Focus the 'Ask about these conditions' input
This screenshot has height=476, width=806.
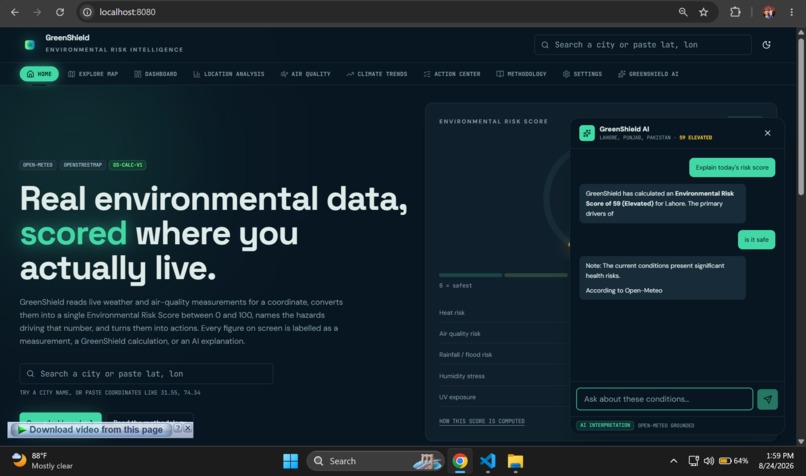click(x=664, y=399)
